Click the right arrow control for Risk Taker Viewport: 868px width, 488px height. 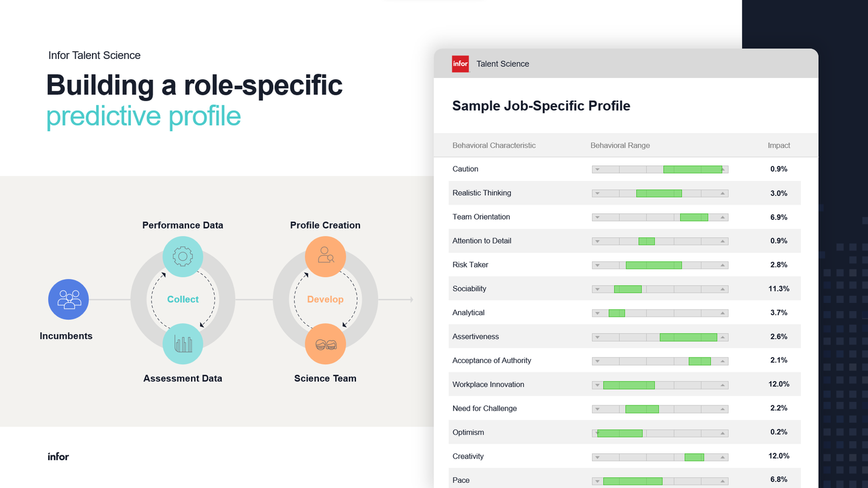click(722, 265)
